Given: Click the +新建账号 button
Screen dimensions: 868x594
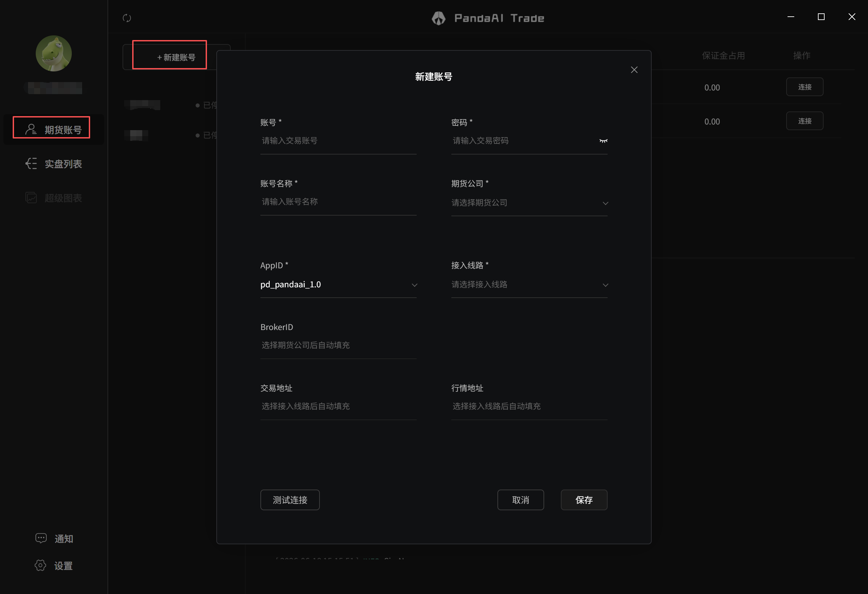Looking at the screenshot, I should click(176, 57).
